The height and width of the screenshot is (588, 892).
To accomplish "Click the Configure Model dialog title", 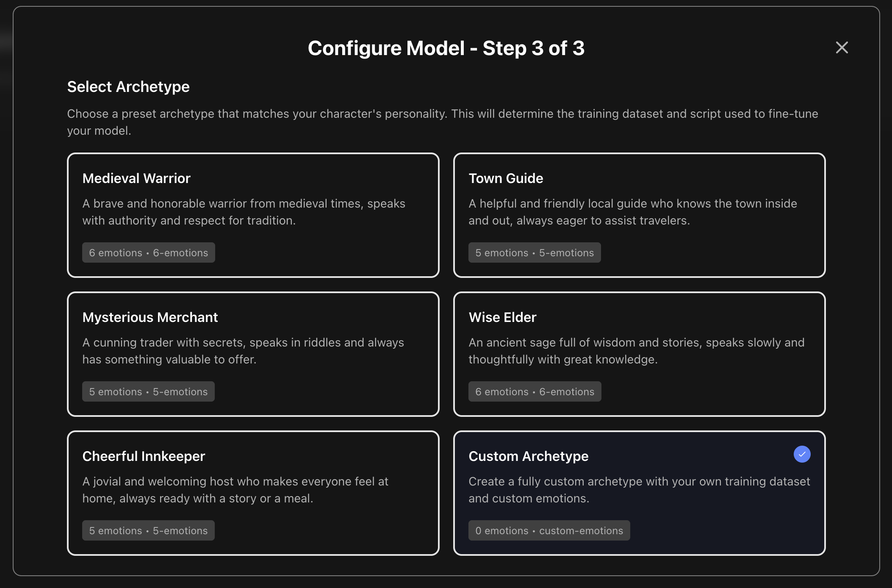I will coord(446,48).
